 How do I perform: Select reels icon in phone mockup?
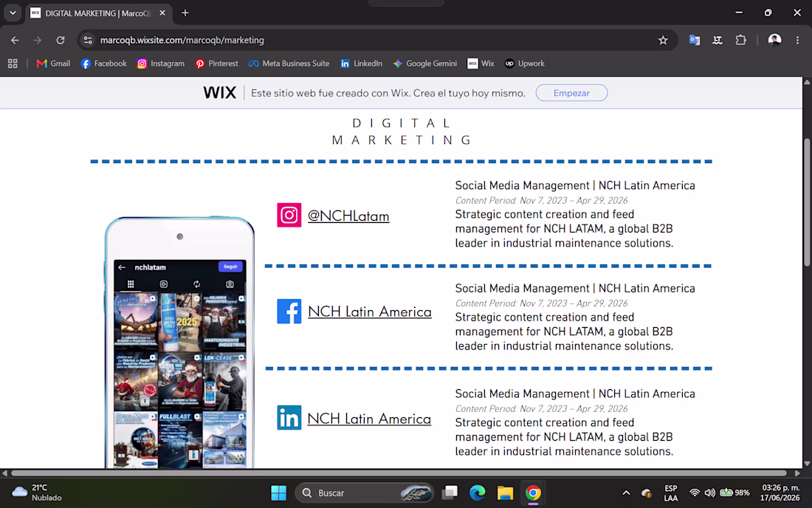click(x=164, y=284)
